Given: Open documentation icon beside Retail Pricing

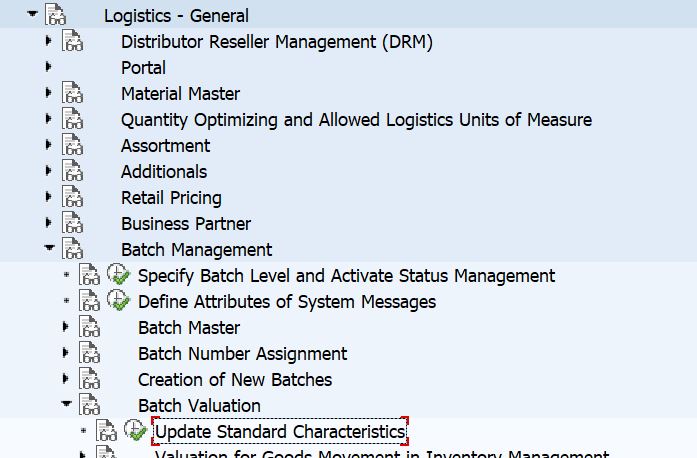Looking at the screenshot, I should click(x=72, y=197).
